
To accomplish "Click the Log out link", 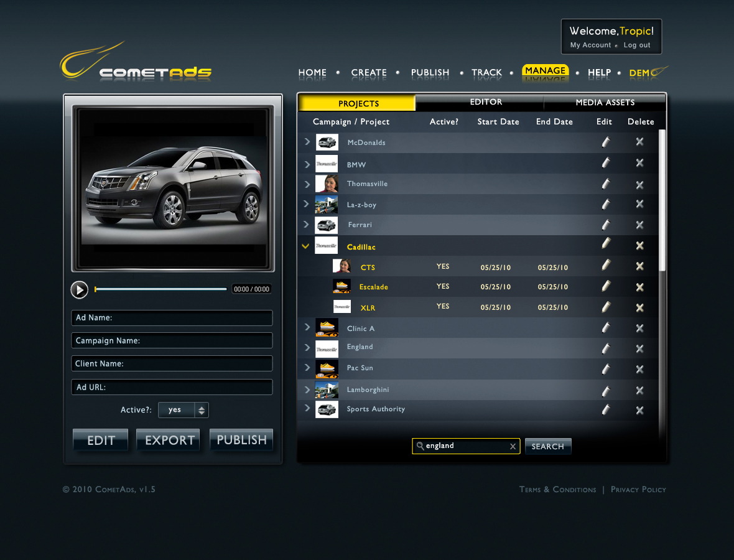I will tap(636, 45).
